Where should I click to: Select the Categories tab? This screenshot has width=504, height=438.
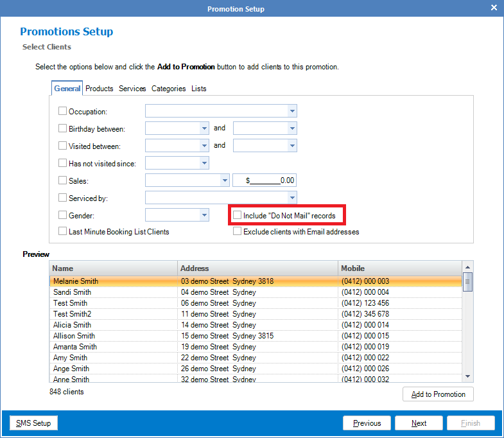pyautogui.click(x=168, y=89)
